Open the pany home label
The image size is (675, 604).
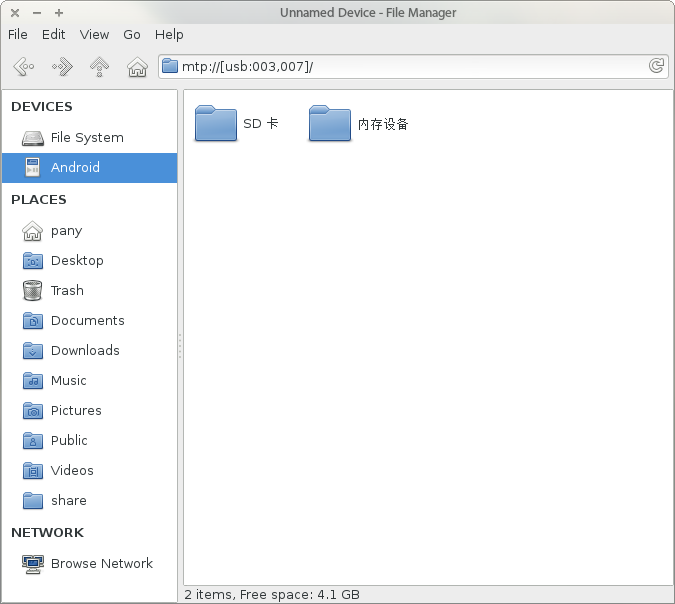[x=66, y=232]
